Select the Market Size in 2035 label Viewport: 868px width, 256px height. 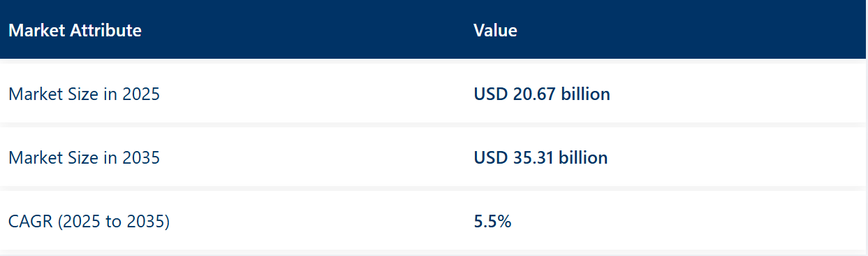(84, 158)
